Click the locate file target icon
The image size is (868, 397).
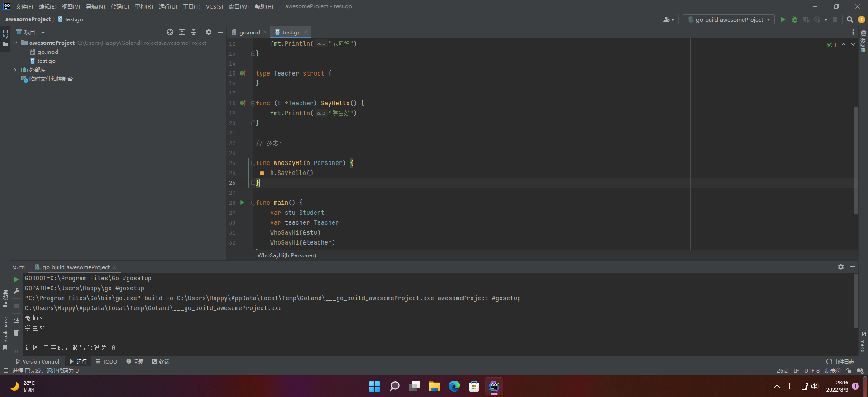pyautogui.click(x=170, y=32)
